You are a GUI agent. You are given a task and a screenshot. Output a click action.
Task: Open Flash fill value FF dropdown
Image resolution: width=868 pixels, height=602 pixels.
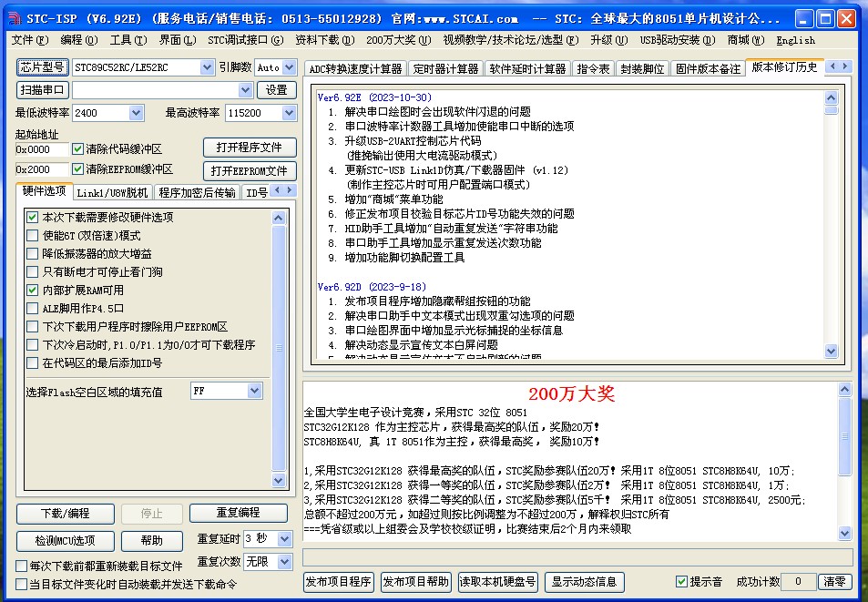tap(254, 392)
